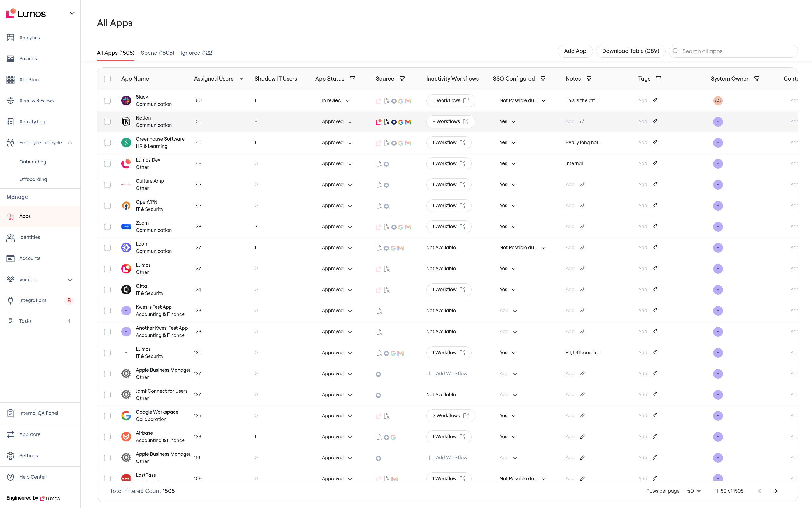Open the Rows per page dropdown
Screen dimensions: 812x508
click(694, 491)
